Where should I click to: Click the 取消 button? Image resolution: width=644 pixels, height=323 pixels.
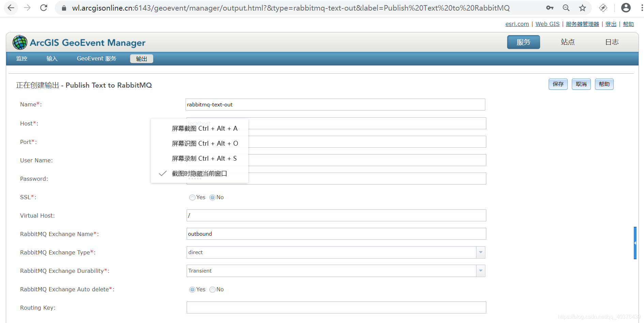point(581,84)
